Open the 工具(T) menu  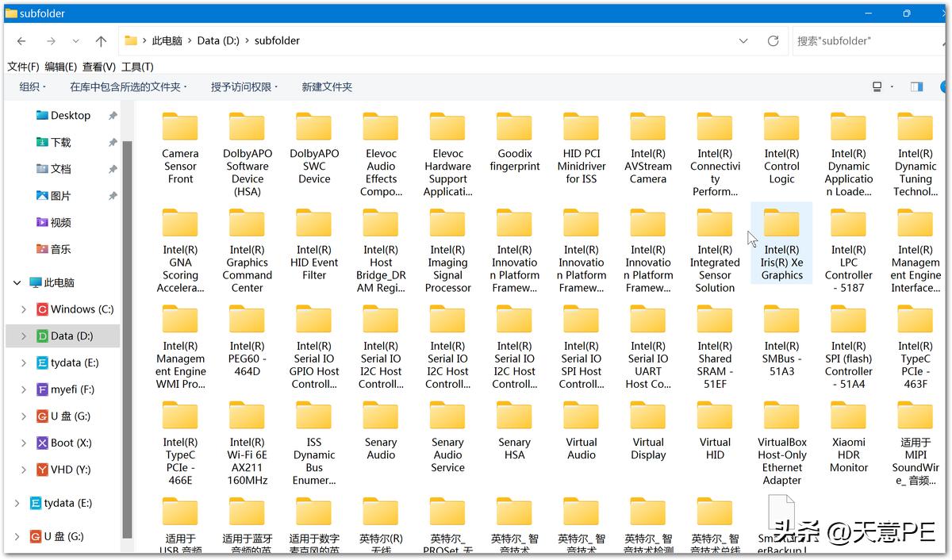137,67
